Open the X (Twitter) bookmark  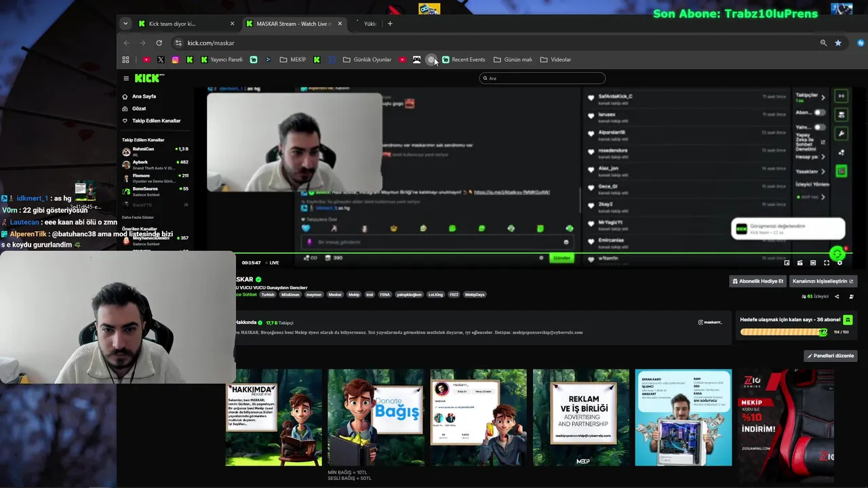tap(161, 60)
